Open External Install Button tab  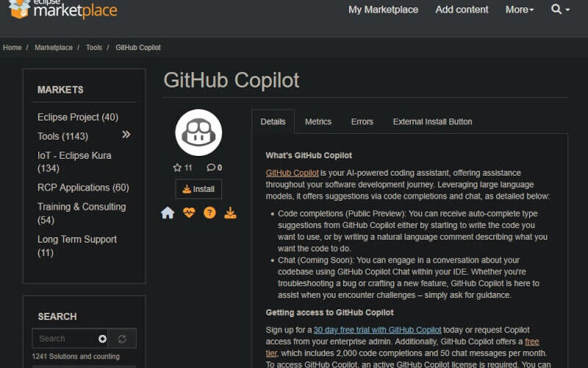(x=432, y=121)
